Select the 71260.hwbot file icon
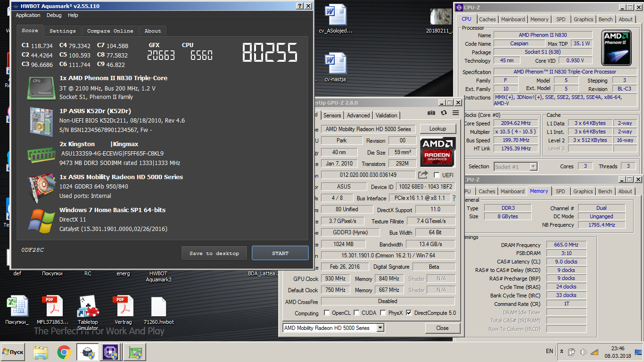This screenshot has width=644, height=362. point(158,306)
